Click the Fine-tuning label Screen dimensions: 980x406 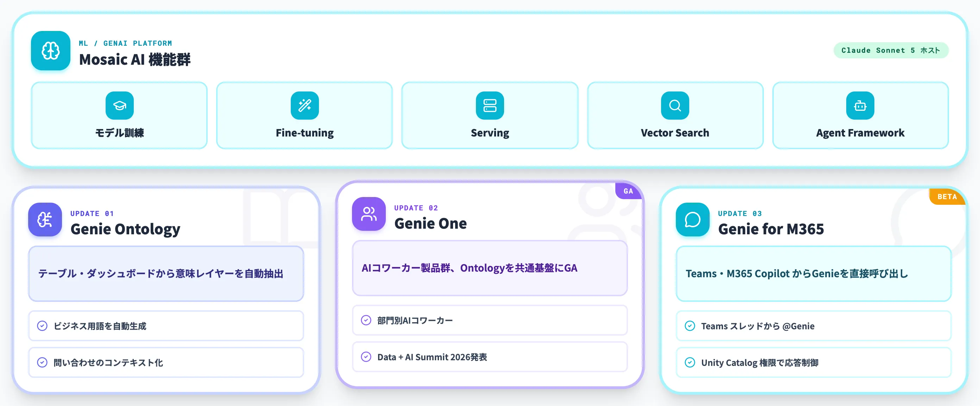point(305,133)
